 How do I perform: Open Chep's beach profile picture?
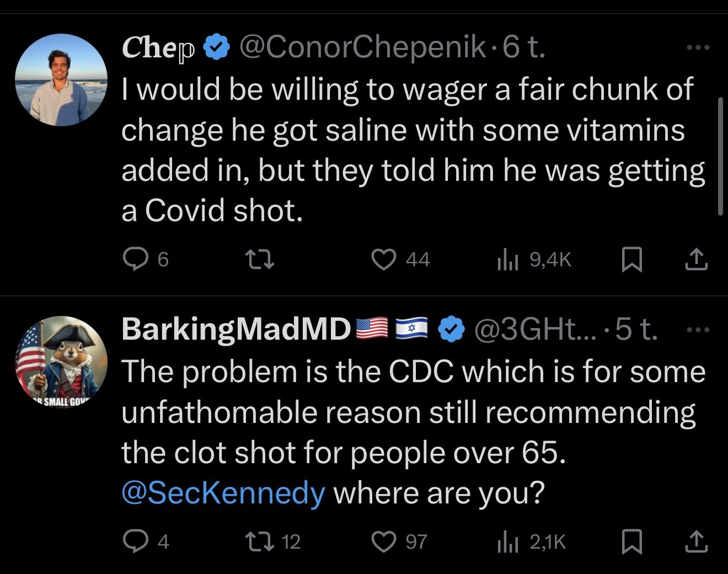tap(61, 80)
